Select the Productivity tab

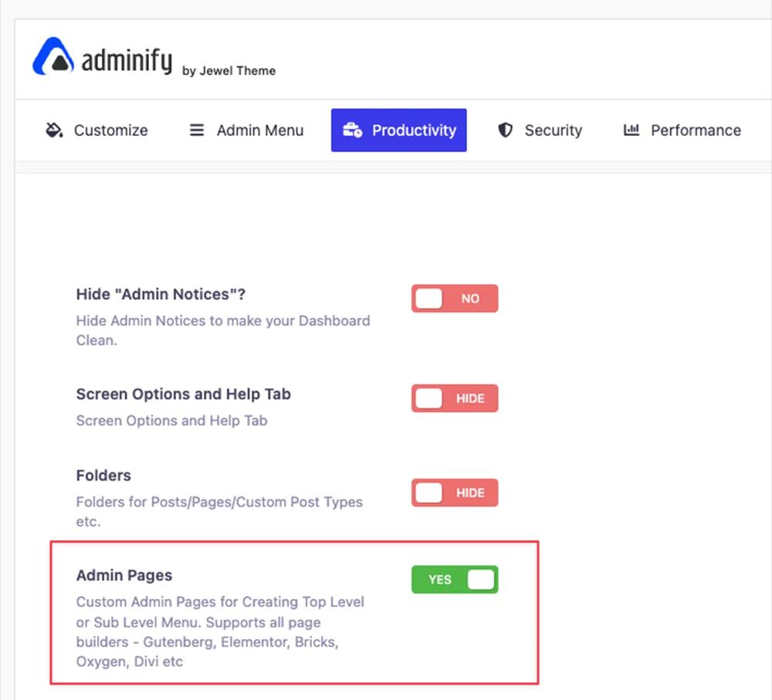tap(399, 130)
